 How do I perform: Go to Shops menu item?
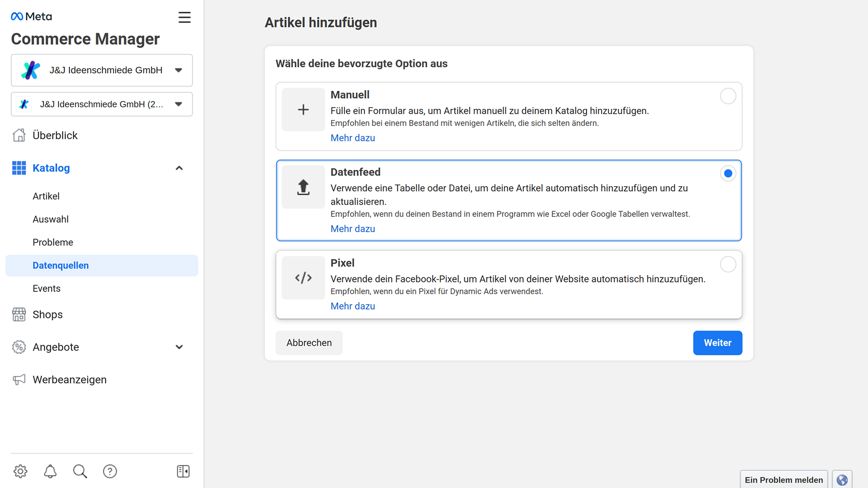coord(47,314)
